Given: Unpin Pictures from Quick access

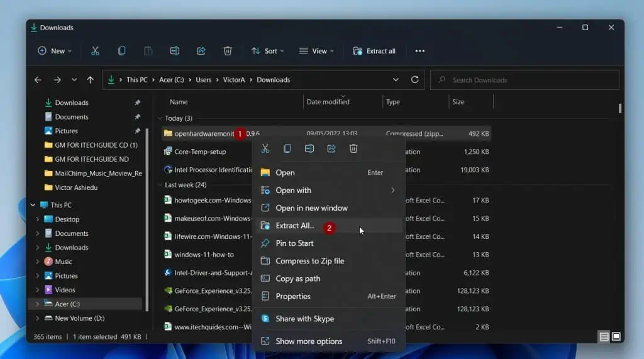Looking at the screenshot, I should (x=137, y=131).
